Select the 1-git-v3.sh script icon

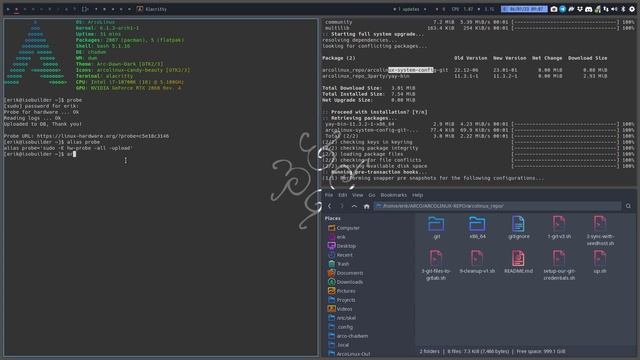coord(559,224)
